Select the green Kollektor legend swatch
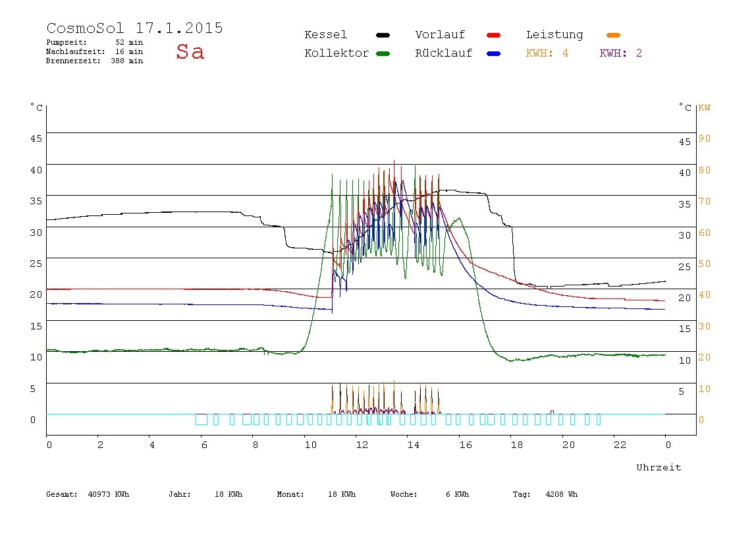 (x=383, y=53)
